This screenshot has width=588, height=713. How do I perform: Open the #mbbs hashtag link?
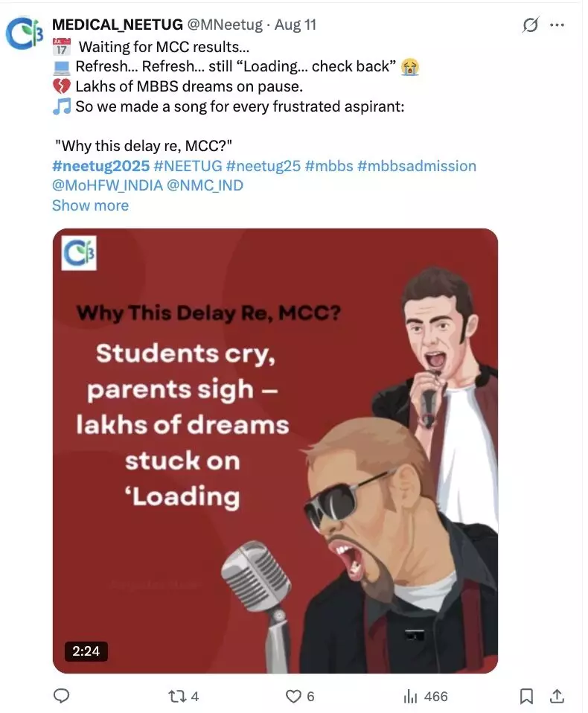click(329, 166)
